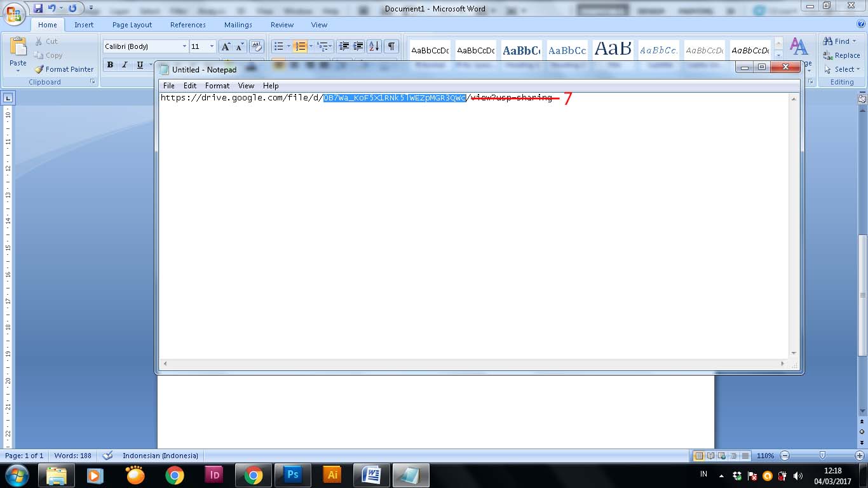Click the Paste clipboard icon
Image resolution: width=868 pixels, height=488 pixels.
[18, 46]
